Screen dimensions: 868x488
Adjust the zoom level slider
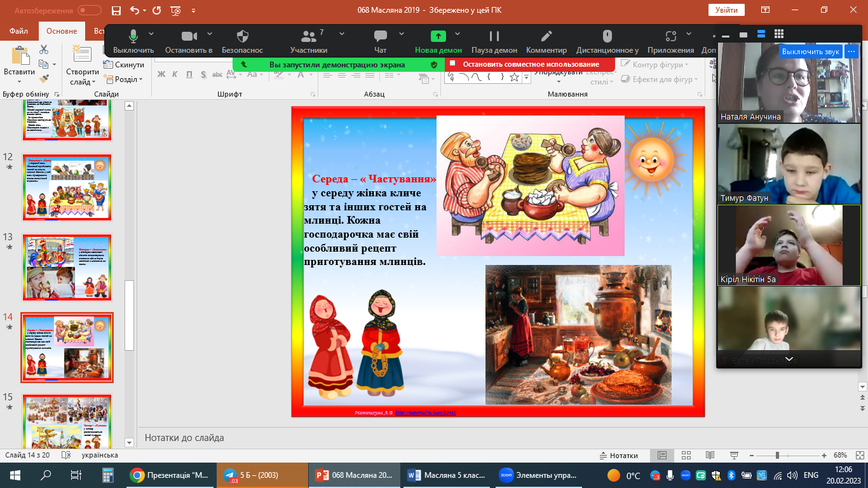(x=777, y=456)
